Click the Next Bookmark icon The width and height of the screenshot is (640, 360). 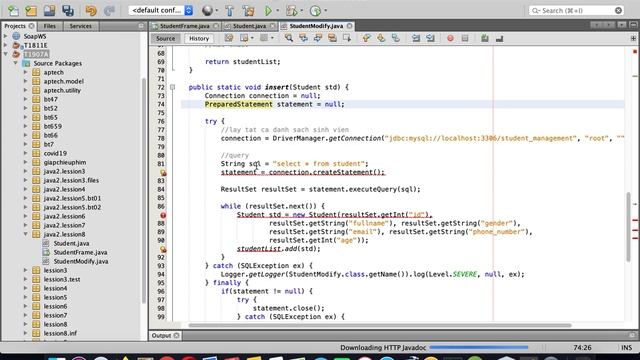pos(381,38)
